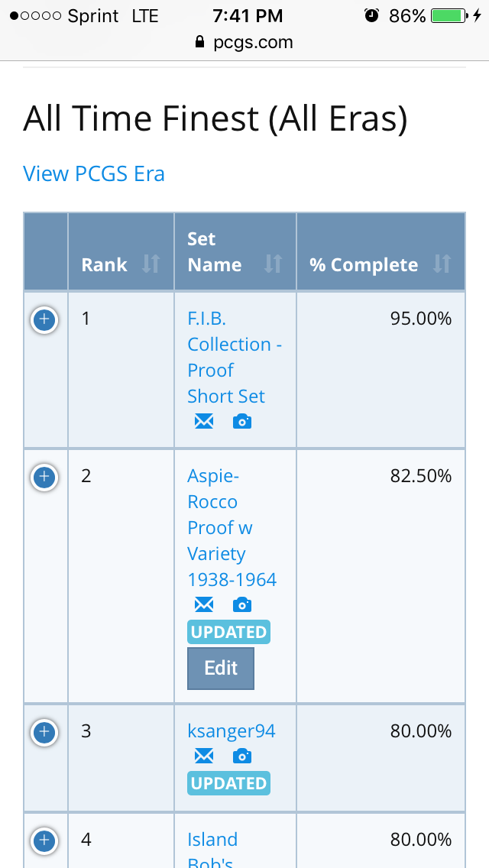Click camera icon under ksanger94

pyautogui.click(x=242, y=756)
